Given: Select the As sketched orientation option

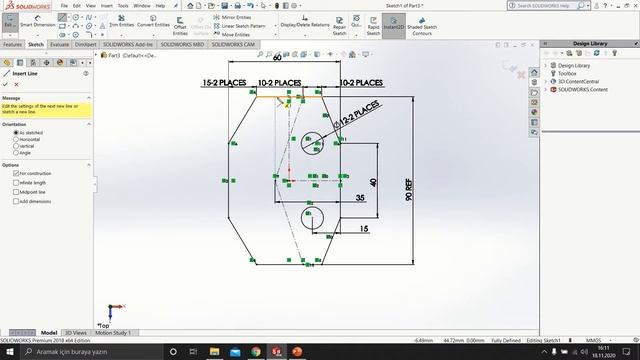Looking at the screenshot, I should coord(16,133).
